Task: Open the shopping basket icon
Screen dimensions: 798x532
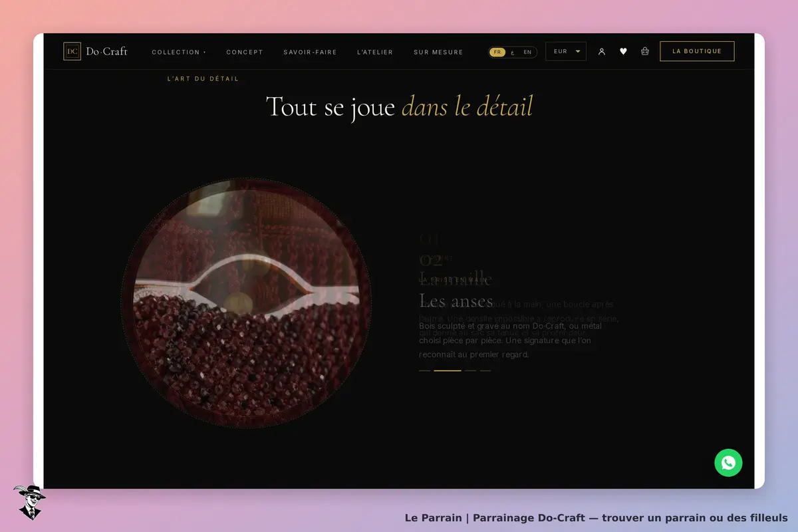Action: (645, 51)
